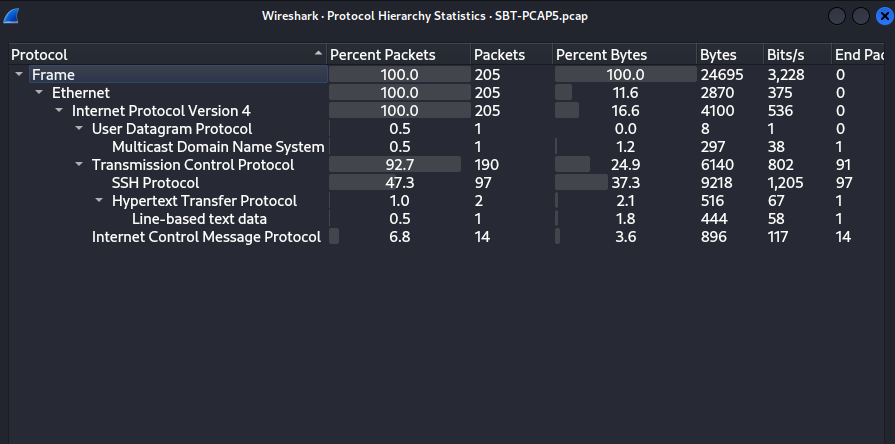This screenshot has height=444, width=895.
Task: Sort by the Bits/s column header
Action: [797, 55]
